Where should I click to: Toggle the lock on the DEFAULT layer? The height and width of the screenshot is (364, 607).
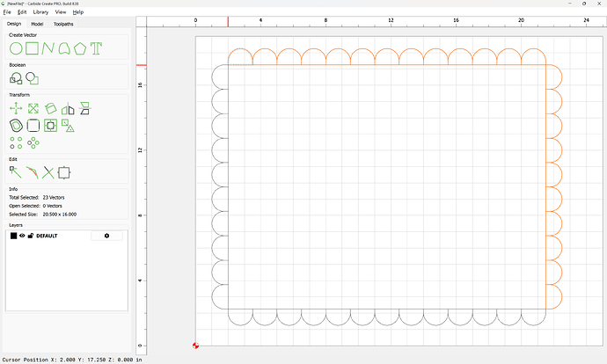pos(30,236)
